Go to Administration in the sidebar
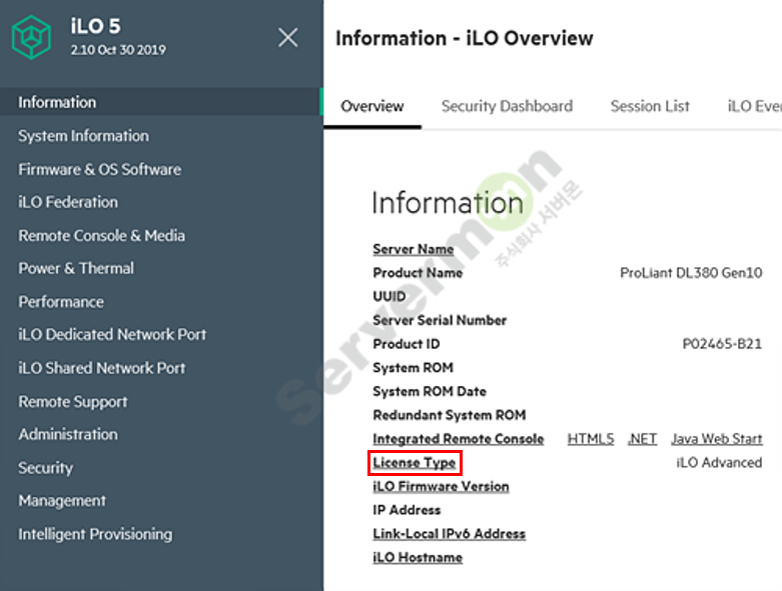 coord(68,434)
